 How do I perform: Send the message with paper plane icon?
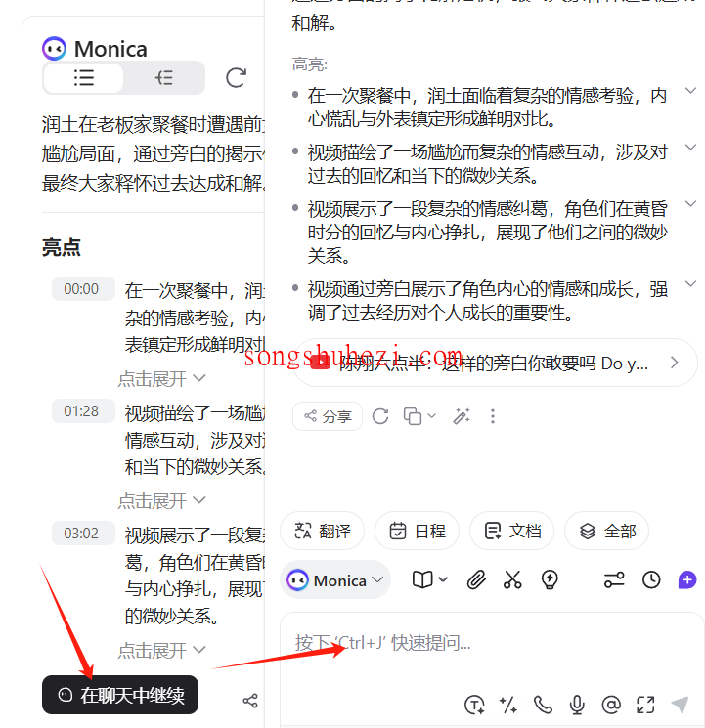pyautogui.click(x=680, y=705)
